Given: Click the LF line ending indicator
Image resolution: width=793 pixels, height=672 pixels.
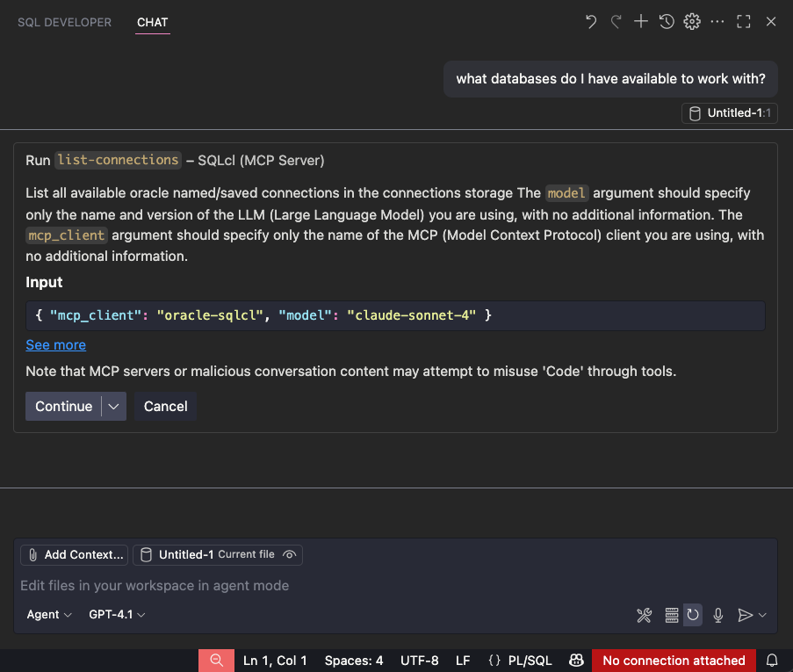Looking at the screenshot, I should [463, 661].
